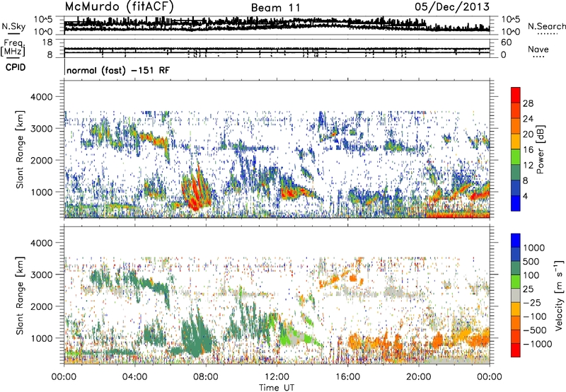
Task: Click the 08:00 tick on the time axis
Action: point(206,377)
